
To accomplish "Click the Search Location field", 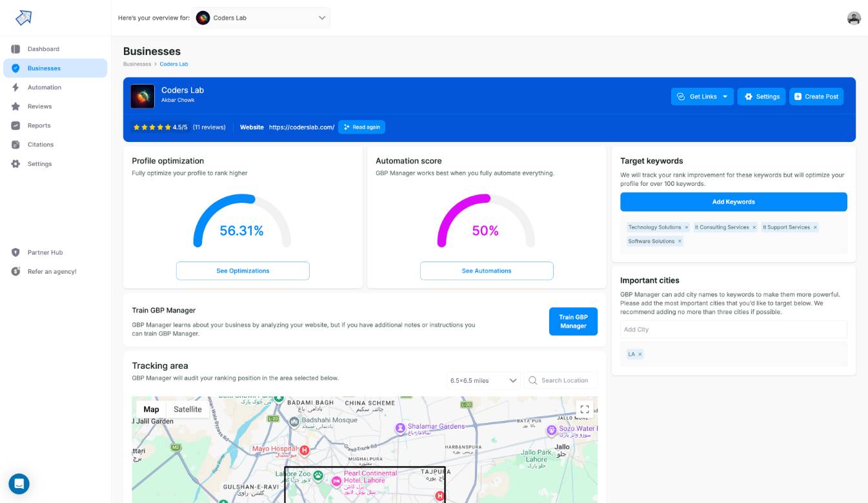I will pos(561,380).
